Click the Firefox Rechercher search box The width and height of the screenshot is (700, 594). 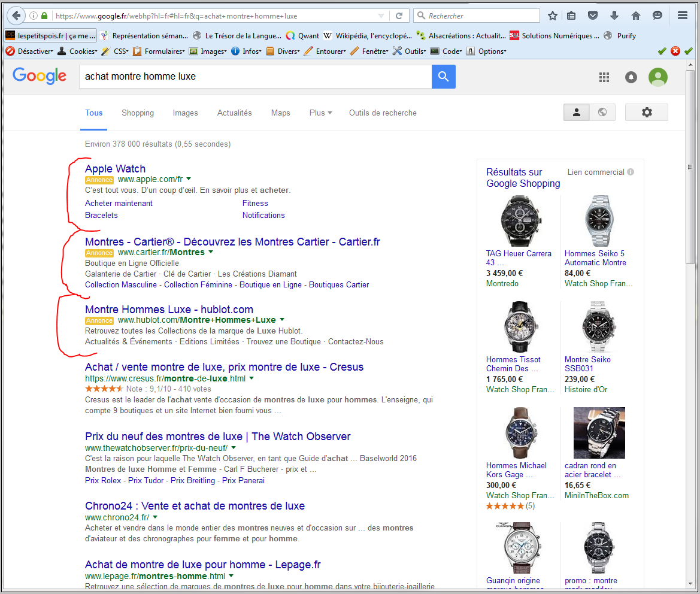477,16
